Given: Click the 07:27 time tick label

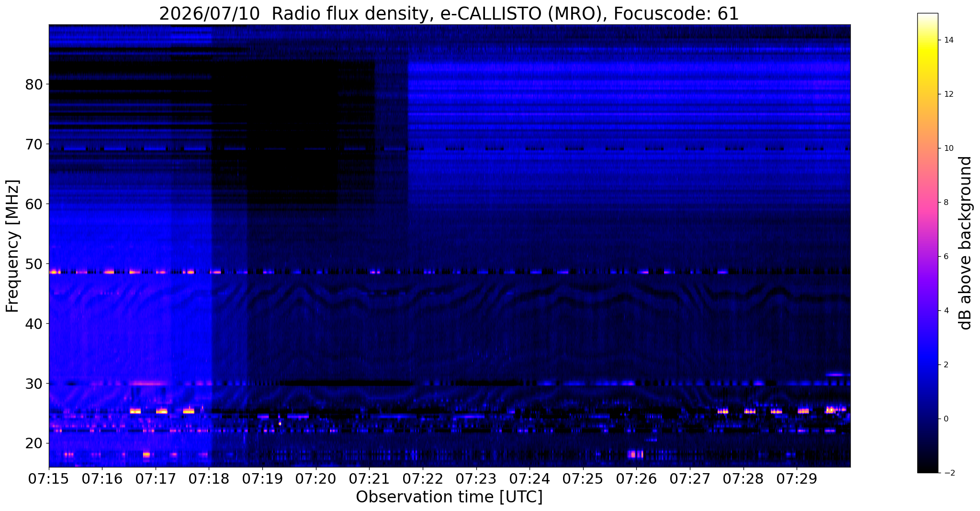Looking at the screenshot, I should 690,479.
